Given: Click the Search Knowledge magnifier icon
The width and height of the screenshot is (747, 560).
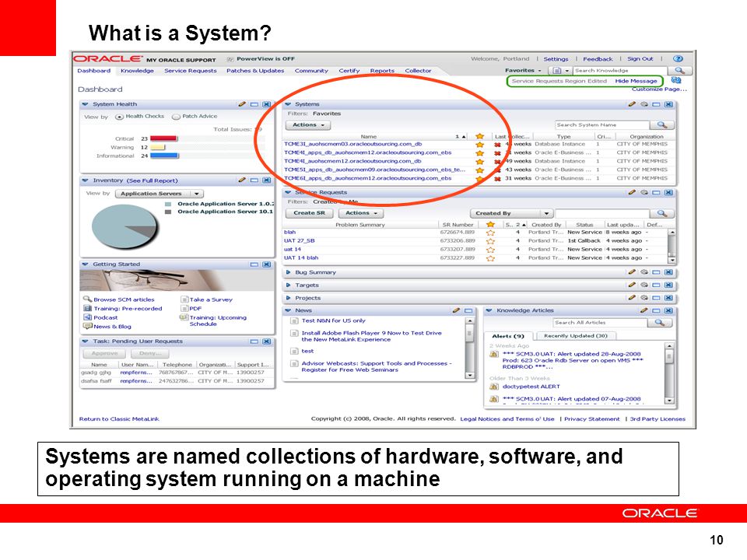Looking at the screenshot, I should pyautogui.click(x=679, y=71).
